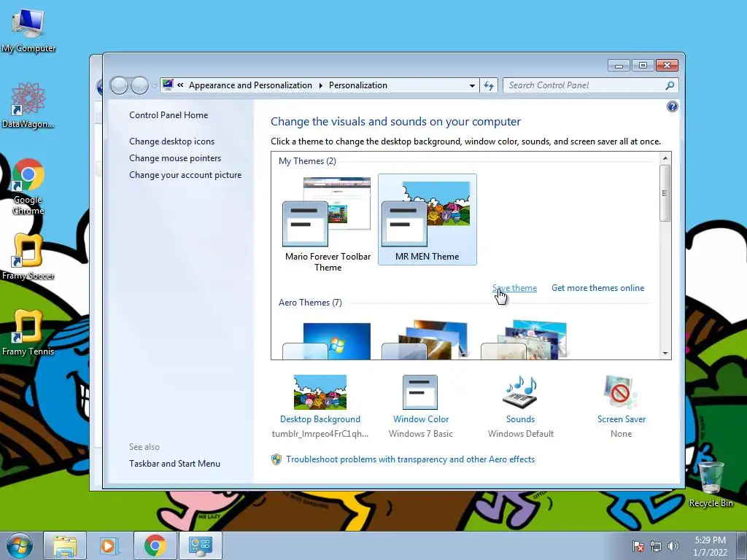Click the search magnifier in Search Control Panel
Screen dimensions: 747x560
point(670,85)
